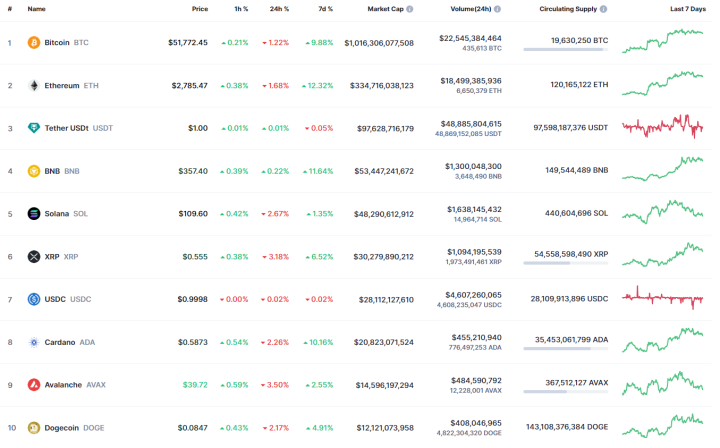Open the Dogecoin coin page link
Screen dimensions: 720x448
(x=74, y=428)
